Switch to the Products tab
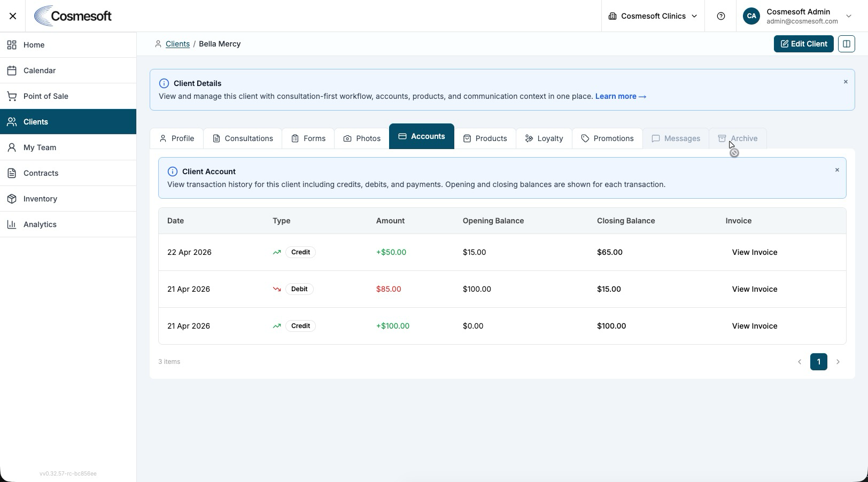 [485, 138]
